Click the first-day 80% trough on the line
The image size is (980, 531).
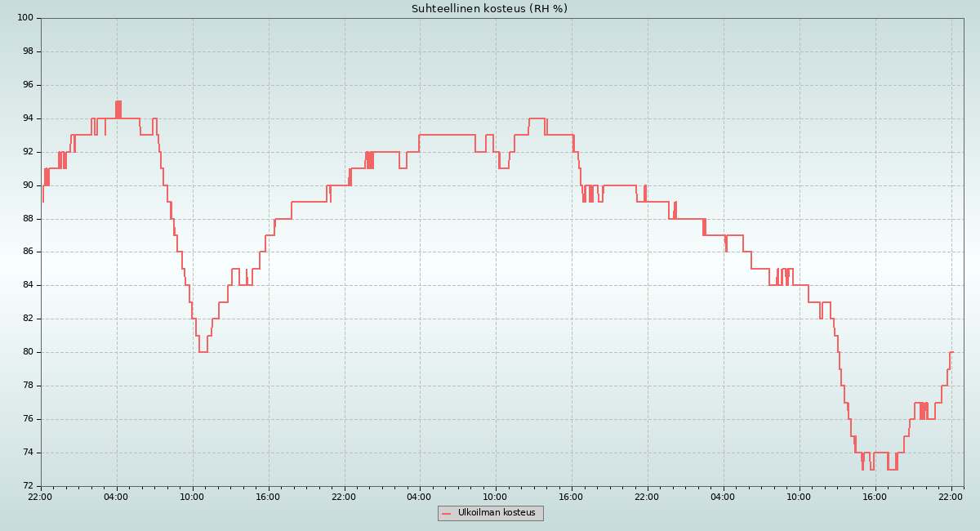tap(203, 352)
